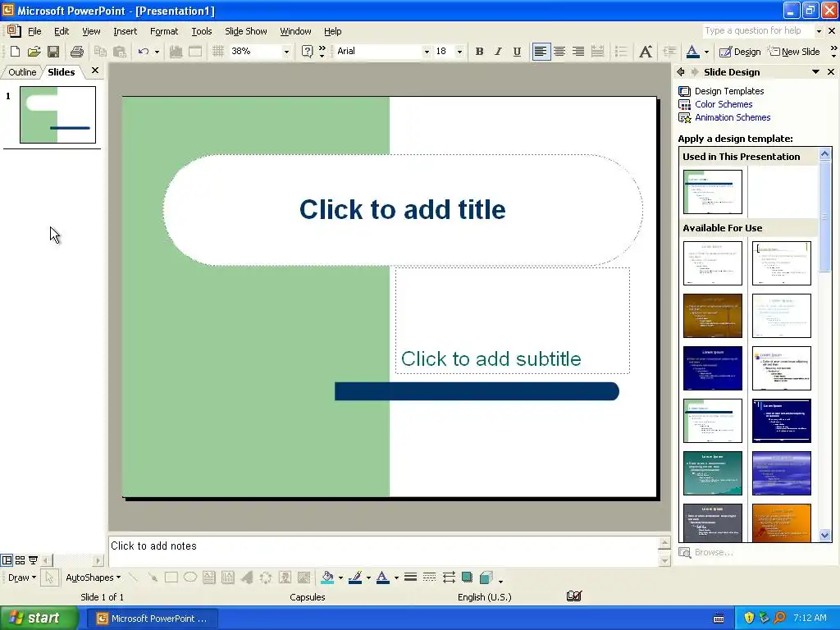Insert a Text Box from Drawing toolbar
Image resolution: width=840 pixels, height=630 pixels.
209,577
